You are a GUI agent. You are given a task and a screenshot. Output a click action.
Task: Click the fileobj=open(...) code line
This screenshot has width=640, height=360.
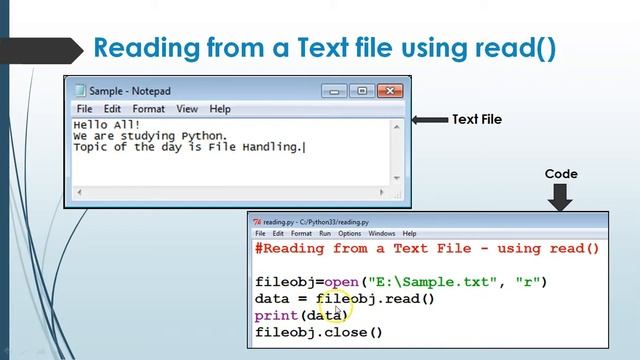click(x=401, y=282)
